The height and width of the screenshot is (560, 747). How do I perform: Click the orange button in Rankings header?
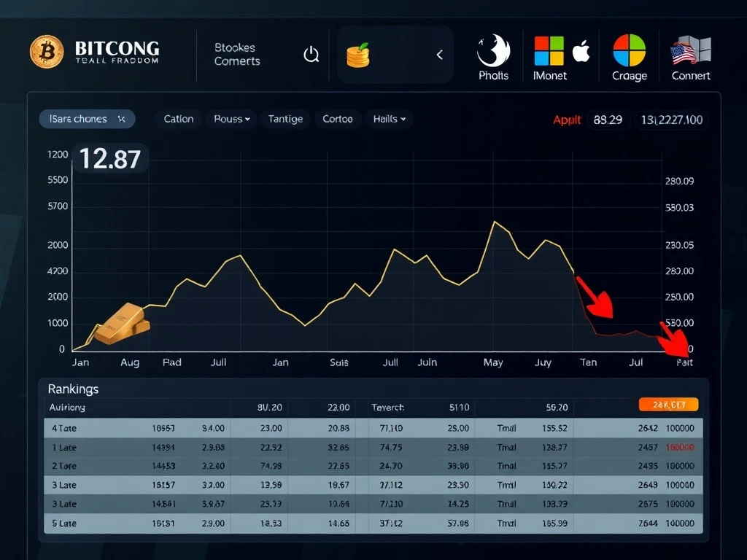pyautogui.click(x=668, y=405)
